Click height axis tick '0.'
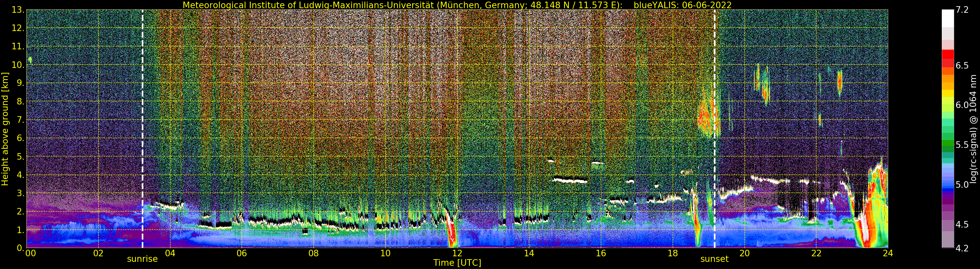 21,248
